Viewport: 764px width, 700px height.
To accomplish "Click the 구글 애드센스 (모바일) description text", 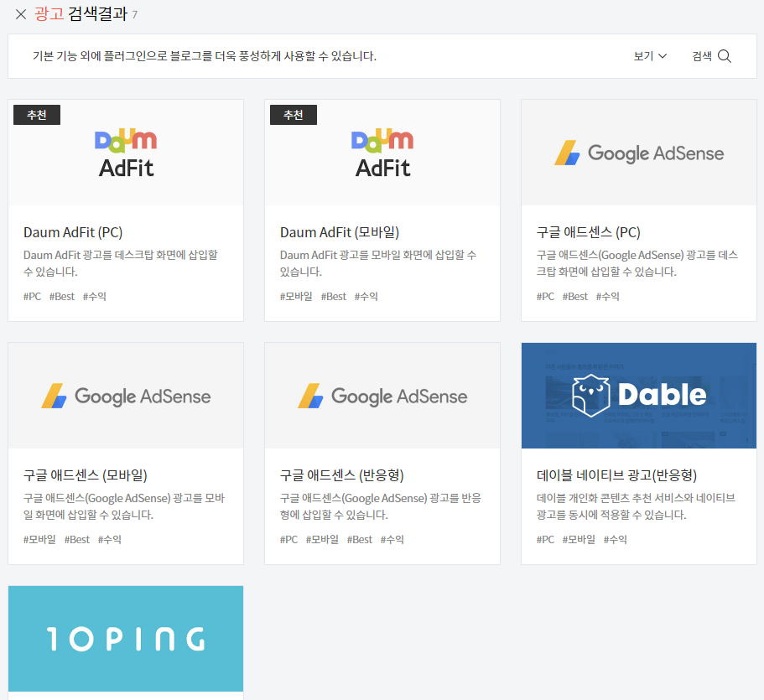I will 124,506.
